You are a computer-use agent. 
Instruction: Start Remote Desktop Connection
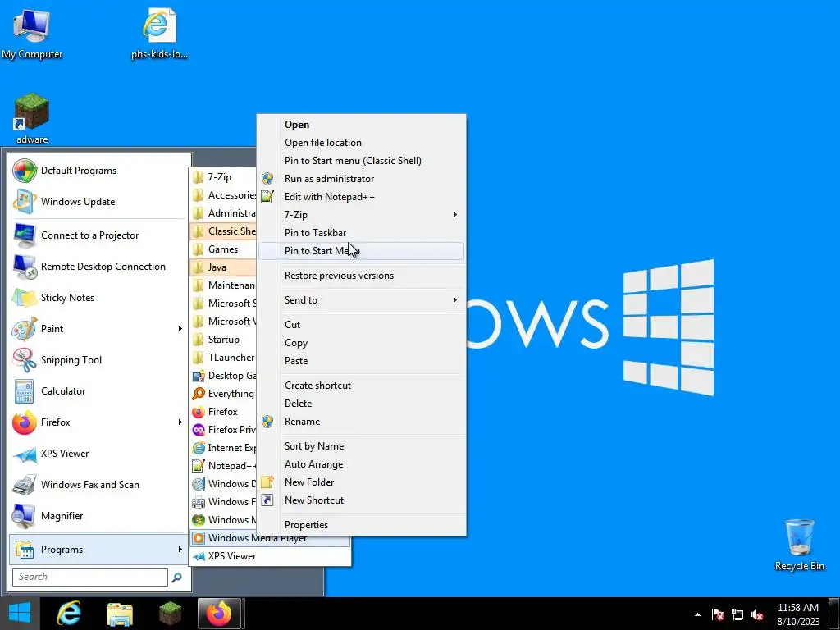click(x=99, y=267)
